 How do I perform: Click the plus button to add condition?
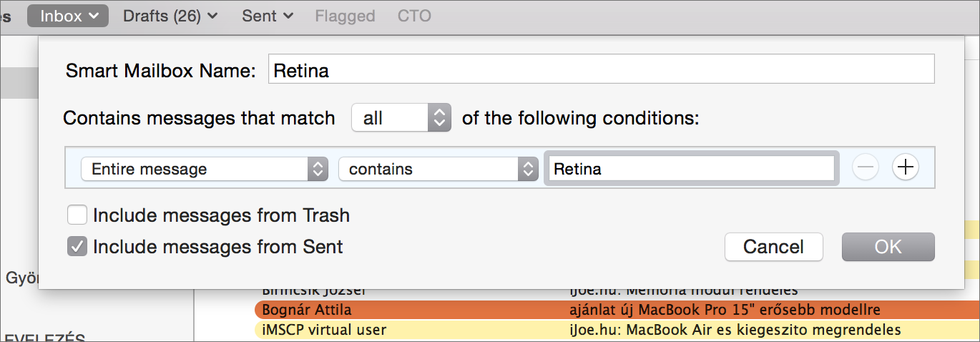pyautogui.click(x=906, y=168)
